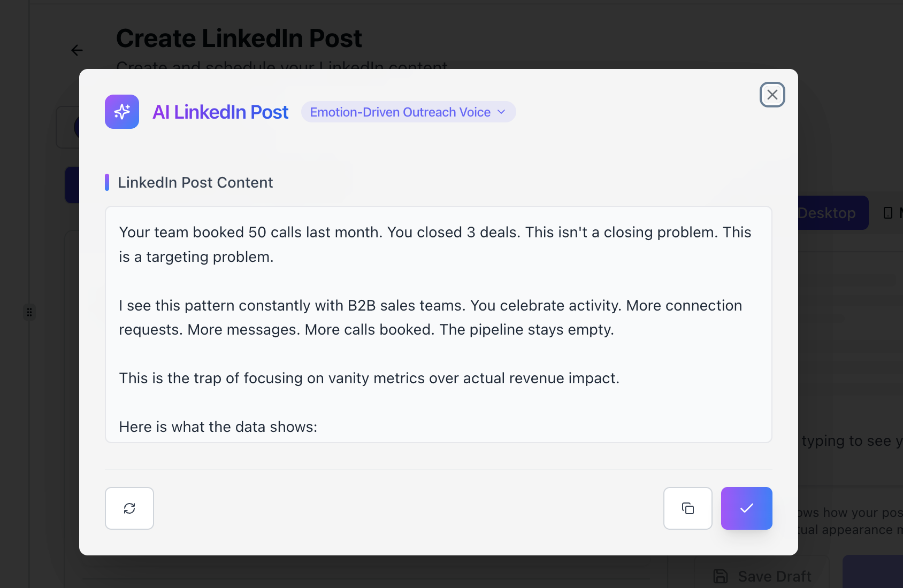This screenshot has height=588, width=903.
Task: Select the Desktop preview tab
Action: tap(832, 213)
